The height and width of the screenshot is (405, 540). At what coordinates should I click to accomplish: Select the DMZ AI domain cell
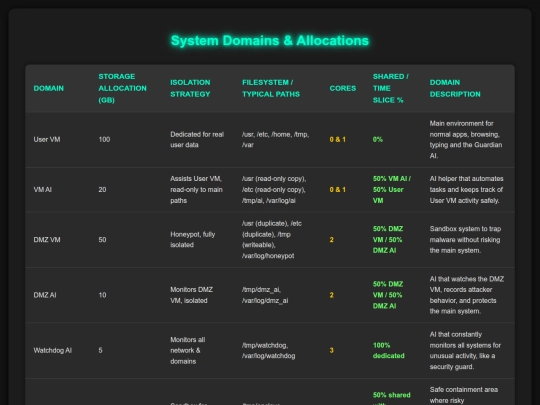click(x=45, y=295)
